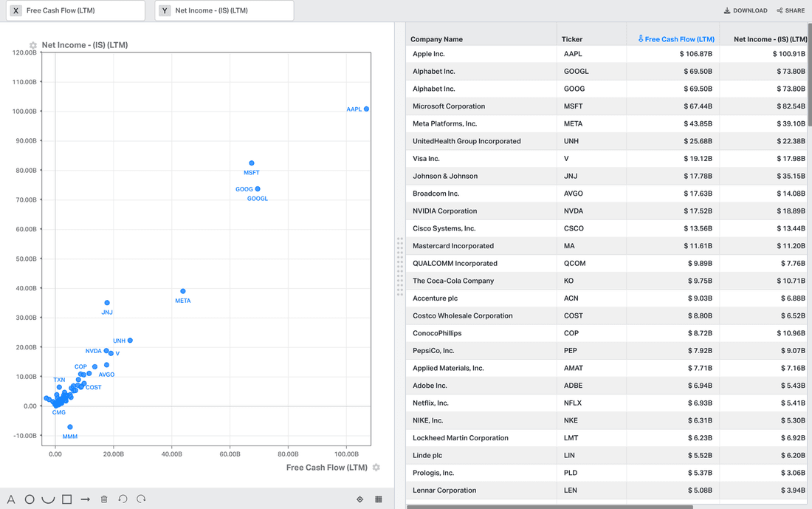Viewport: 812px width, 509px height.
Task: Select the Accenture plc row
Action: 607,298
